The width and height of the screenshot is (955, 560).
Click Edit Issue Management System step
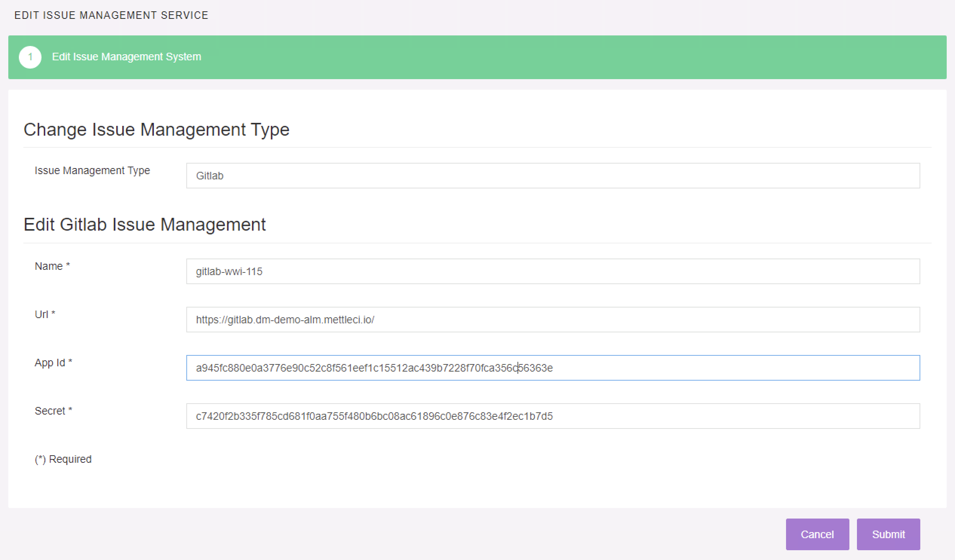(126, 57)
